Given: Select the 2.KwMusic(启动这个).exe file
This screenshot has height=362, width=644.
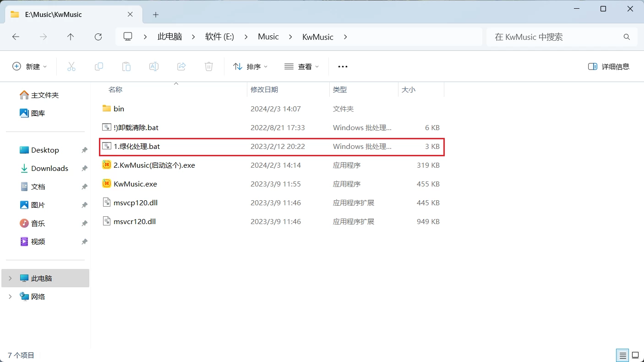Looking at the screenshot, I should (154, 165).
